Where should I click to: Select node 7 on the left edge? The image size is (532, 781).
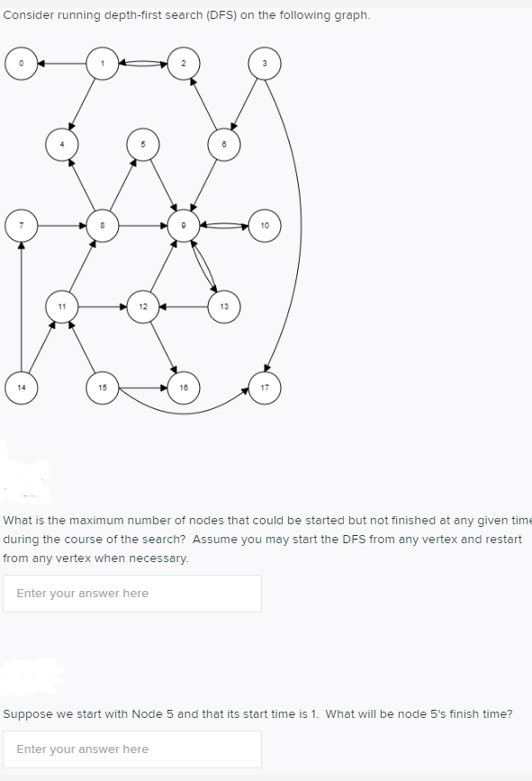point(21,224)
